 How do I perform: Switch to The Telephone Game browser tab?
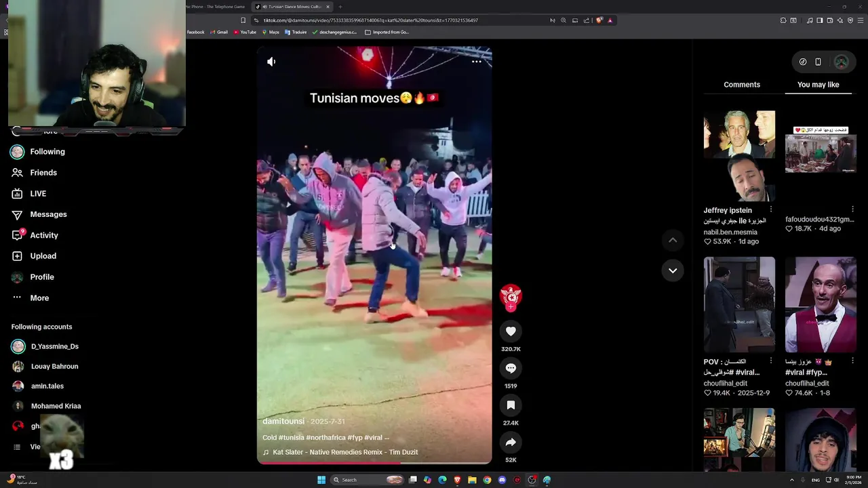(x=216, y=7)
